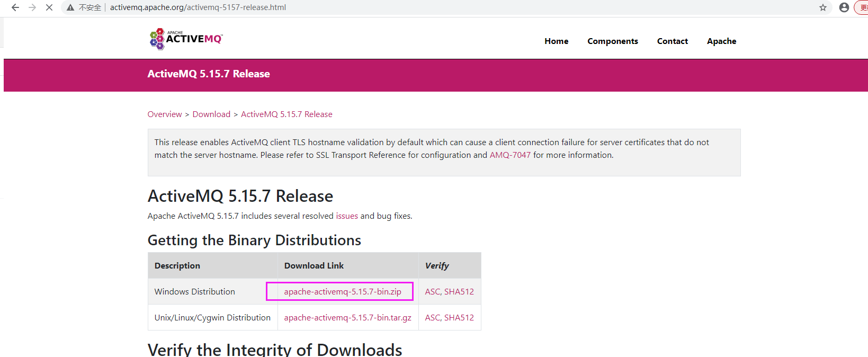868x357 pixels.
Task: Click the Download breadcrumb link
Action: (211, 114)
